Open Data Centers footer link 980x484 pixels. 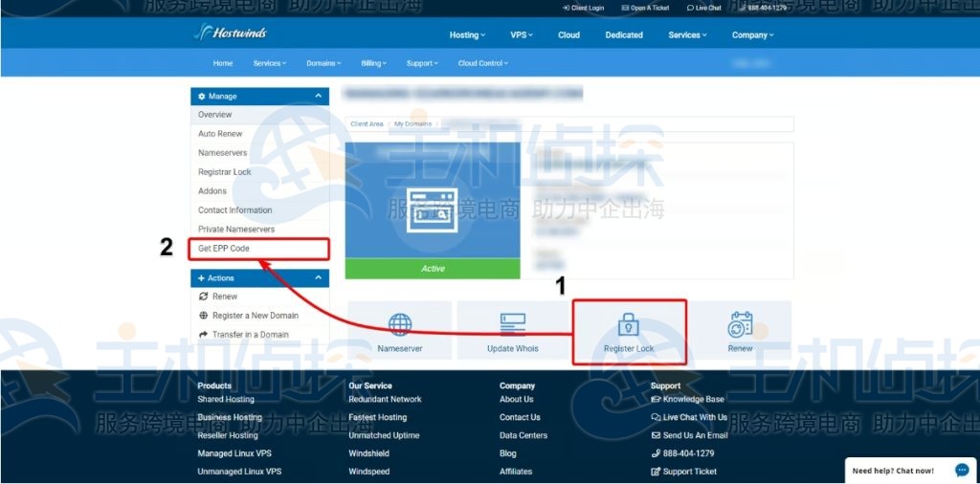(x=523, y=435)
